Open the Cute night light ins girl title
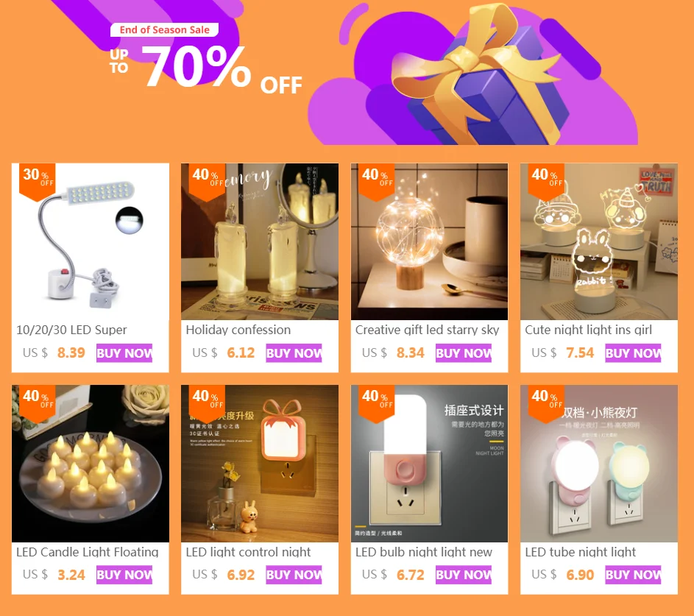The image size is (694, 616). [x=588, y=330]
